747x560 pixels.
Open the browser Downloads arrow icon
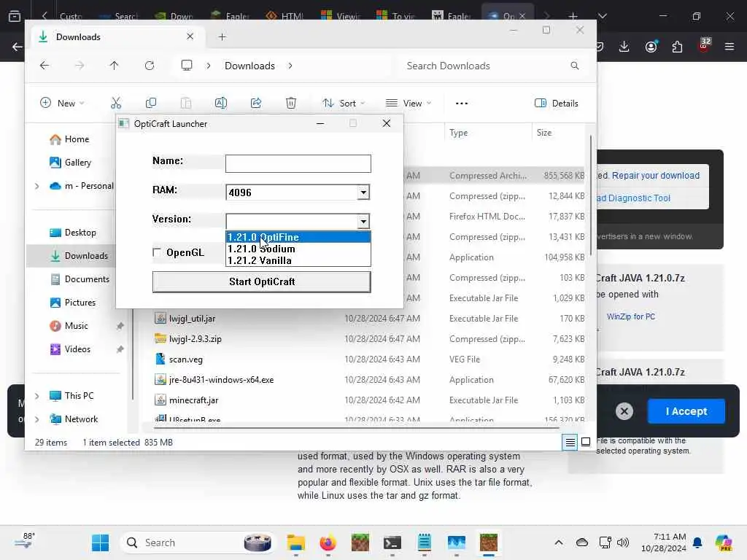coord(624,46)
